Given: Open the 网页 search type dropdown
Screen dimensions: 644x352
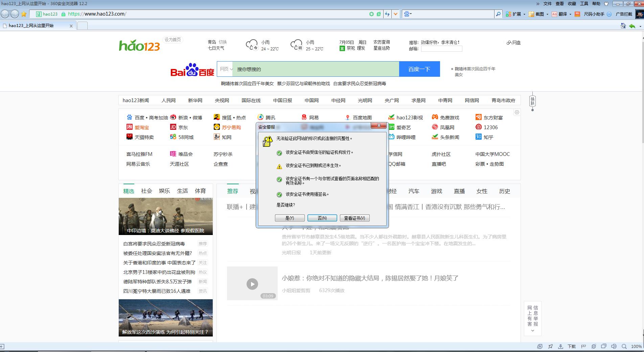Looking at the screenshot, I should [226, 69].
